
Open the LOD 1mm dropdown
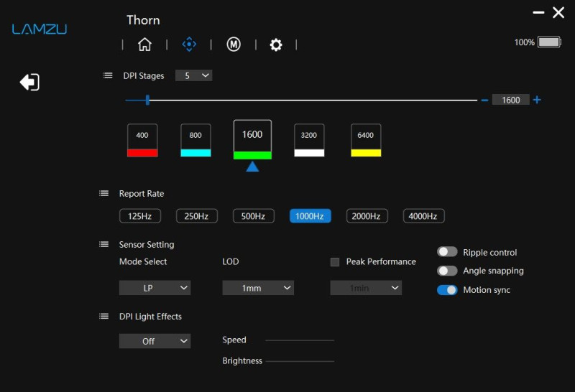[258, 288]
